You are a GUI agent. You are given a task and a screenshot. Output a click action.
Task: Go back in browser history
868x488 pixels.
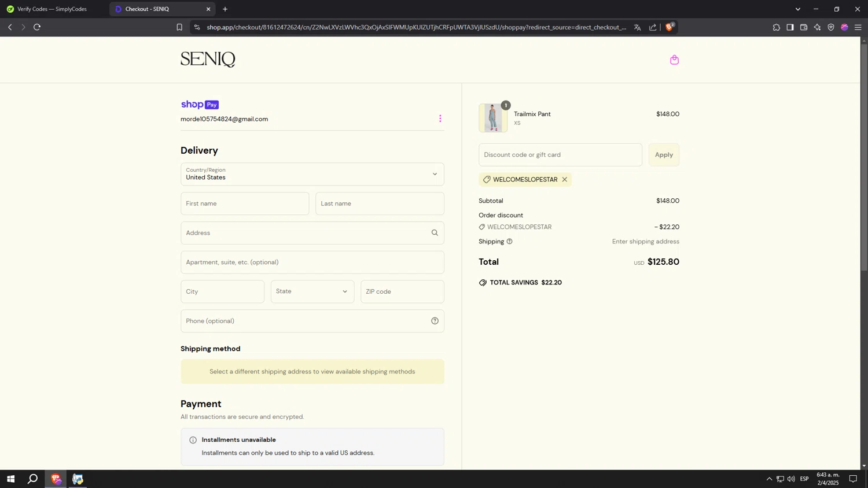(10, 27)
